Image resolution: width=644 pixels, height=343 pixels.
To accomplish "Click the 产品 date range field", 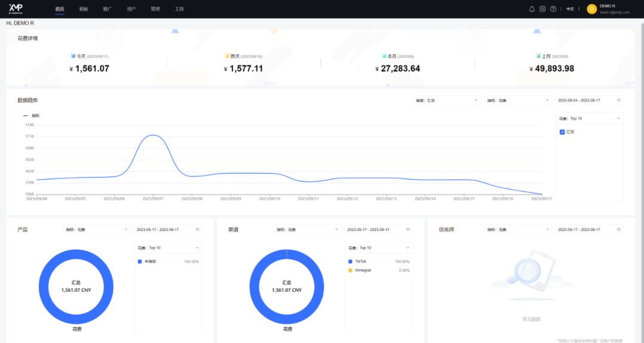I will pos(168,230).
